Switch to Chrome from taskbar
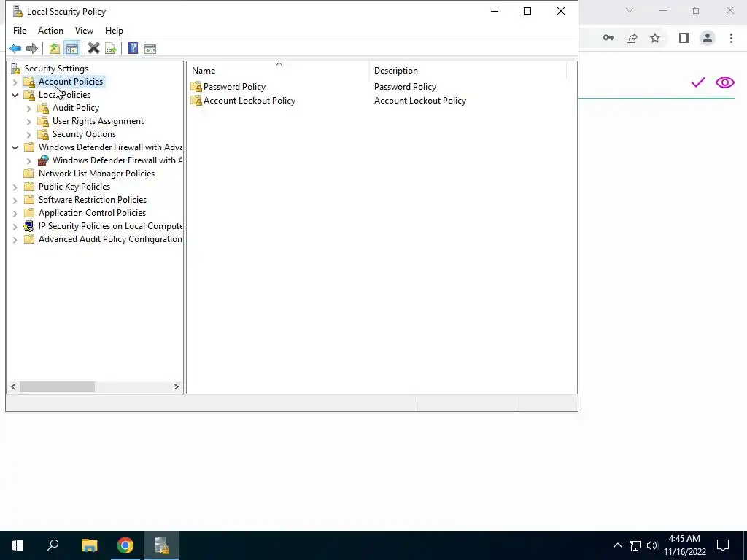This screenshot has width=747, height=560. click(x=125, y=545)
